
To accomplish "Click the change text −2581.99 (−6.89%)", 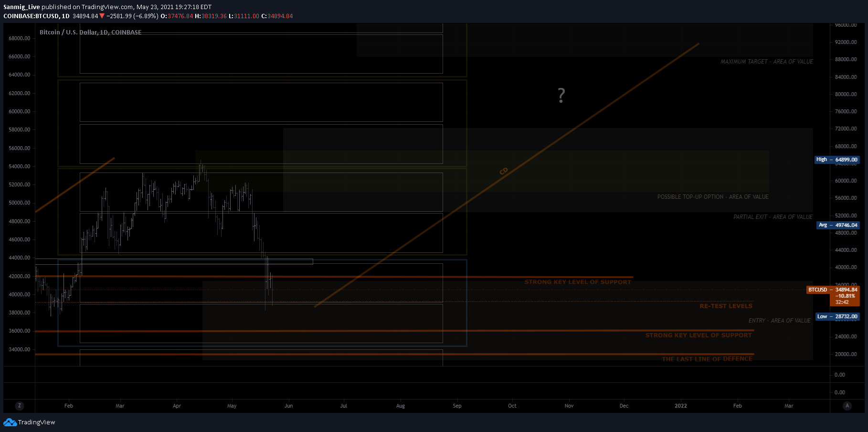I will coord(132,16).
